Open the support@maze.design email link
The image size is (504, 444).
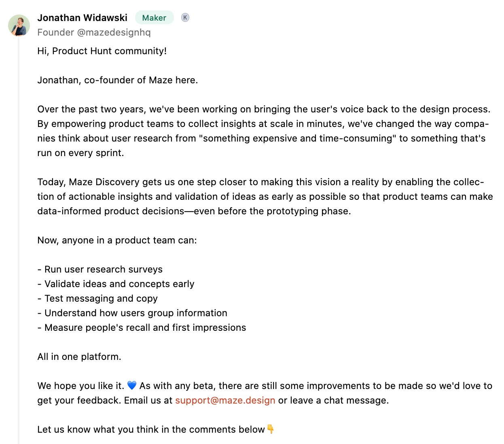[x=225, y=400]
